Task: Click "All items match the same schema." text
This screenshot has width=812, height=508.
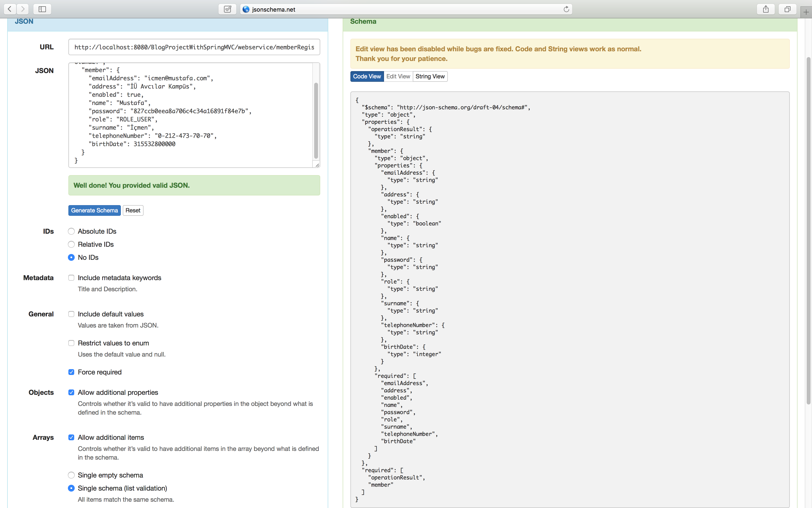Action: coord(126,500)
